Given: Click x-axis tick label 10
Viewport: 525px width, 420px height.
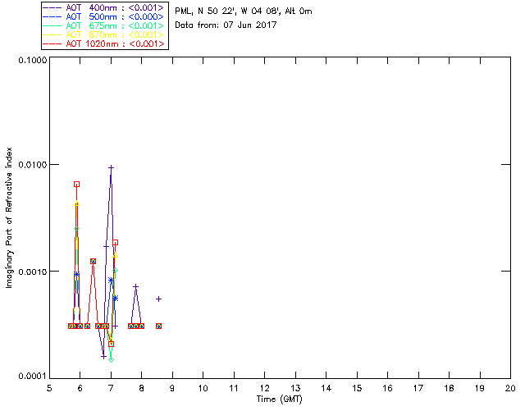Looking at the screenshot, I should (x=203, y=388).
